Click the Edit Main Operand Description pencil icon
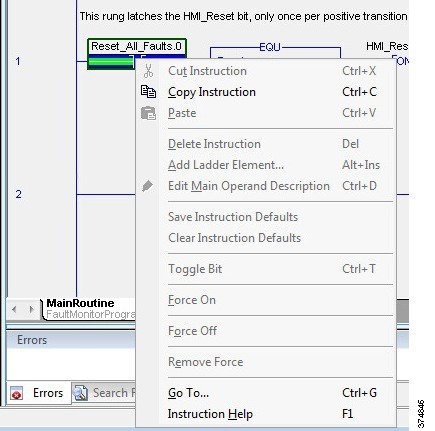This screenshot has height=431, width=435. [147, 186]
